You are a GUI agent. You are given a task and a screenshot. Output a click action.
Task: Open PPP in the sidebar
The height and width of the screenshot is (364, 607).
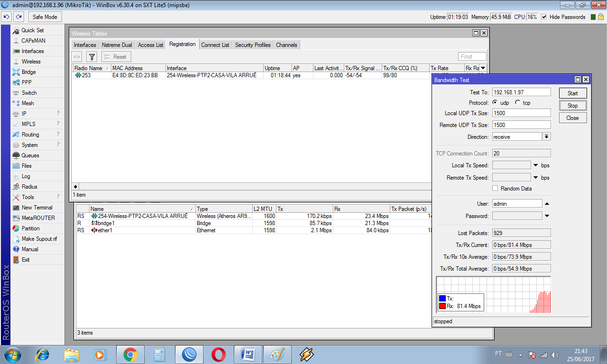coord(27,82)
